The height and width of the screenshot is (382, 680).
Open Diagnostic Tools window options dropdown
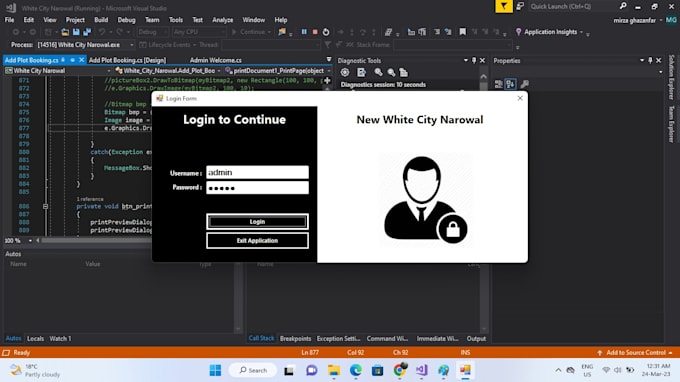click(x=466, y=60)
